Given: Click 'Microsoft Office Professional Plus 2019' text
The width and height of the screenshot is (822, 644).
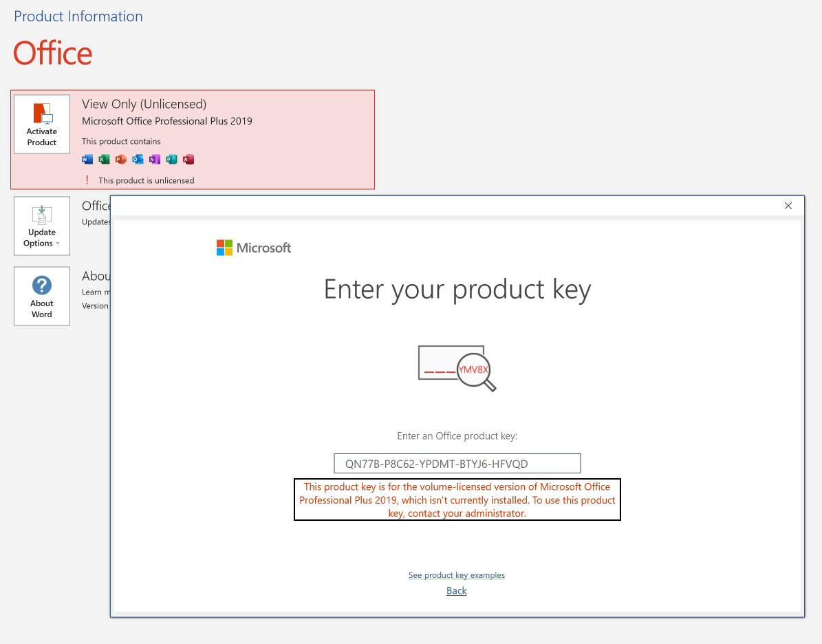Looking at the screenshot, I should (x=166, y=121).
